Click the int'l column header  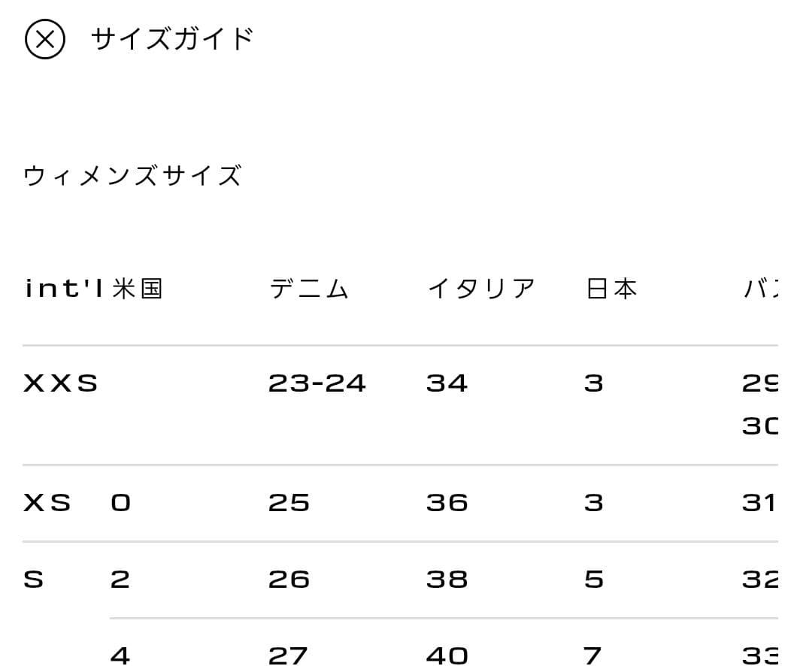pyautogui.click(x=63, y=289)
